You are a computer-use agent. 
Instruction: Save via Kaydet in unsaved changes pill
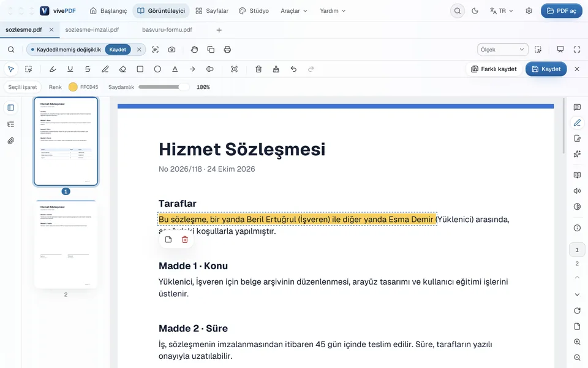tap(118, 50)
